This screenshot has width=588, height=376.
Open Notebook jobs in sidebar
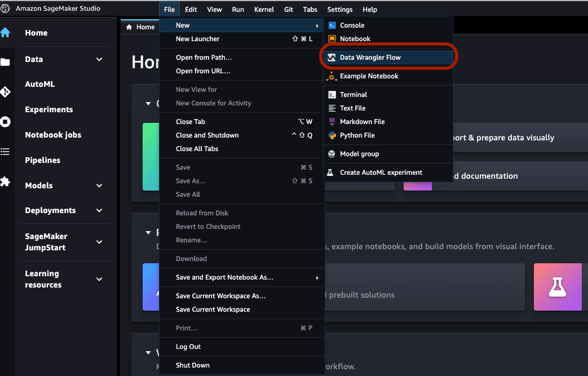point(53,135)
